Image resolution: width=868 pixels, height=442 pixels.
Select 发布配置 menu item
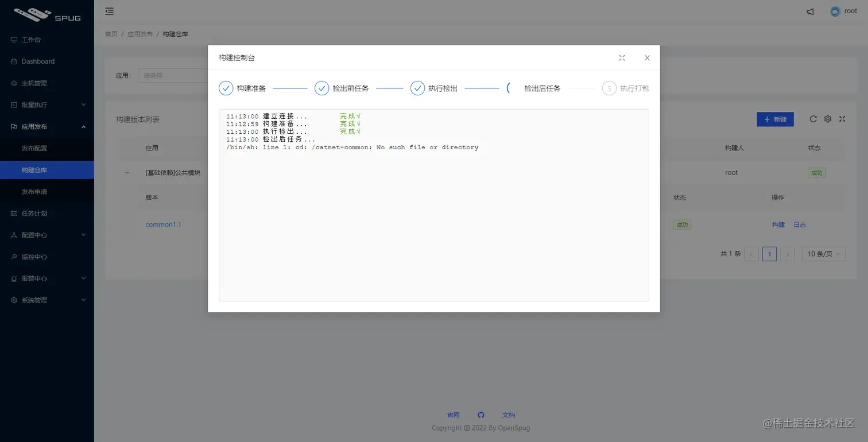pos(47,148)
